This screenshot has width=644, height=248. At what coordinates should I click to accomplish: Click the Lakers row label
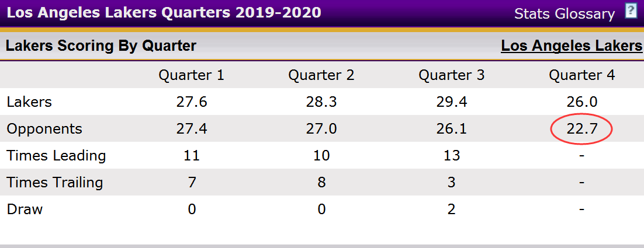point(29,102)
